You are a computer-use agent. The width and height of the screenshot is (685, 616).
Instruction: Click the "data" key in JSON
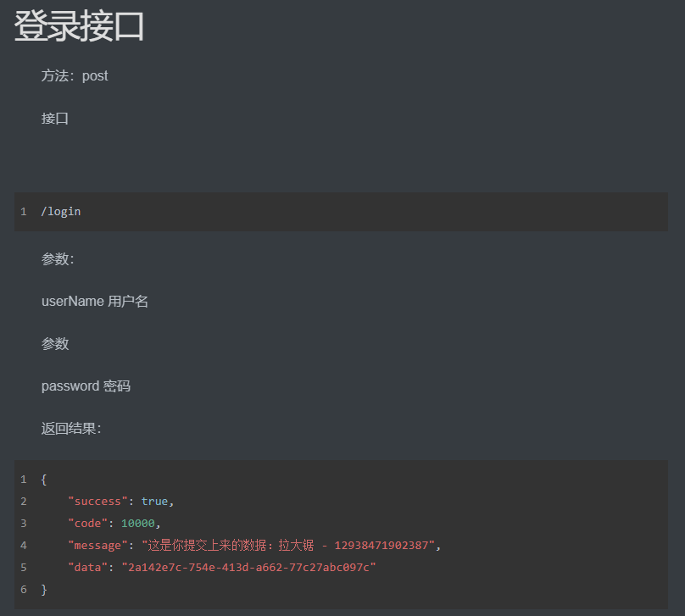coord(88,567)
